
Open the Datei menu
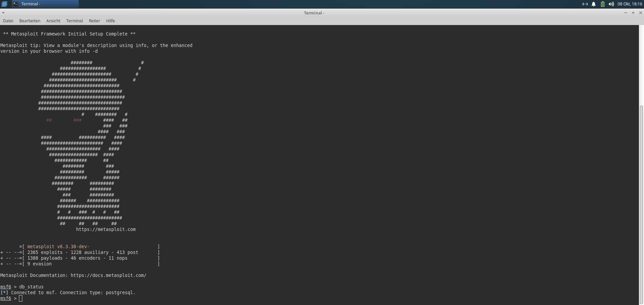[8, 21]
